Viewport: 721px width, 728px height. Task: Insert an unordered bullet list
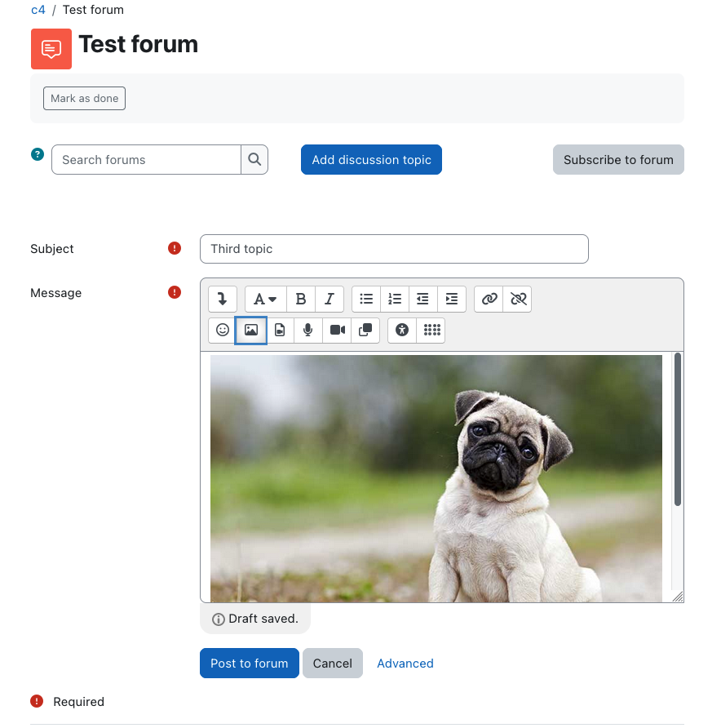coord(366,299)
